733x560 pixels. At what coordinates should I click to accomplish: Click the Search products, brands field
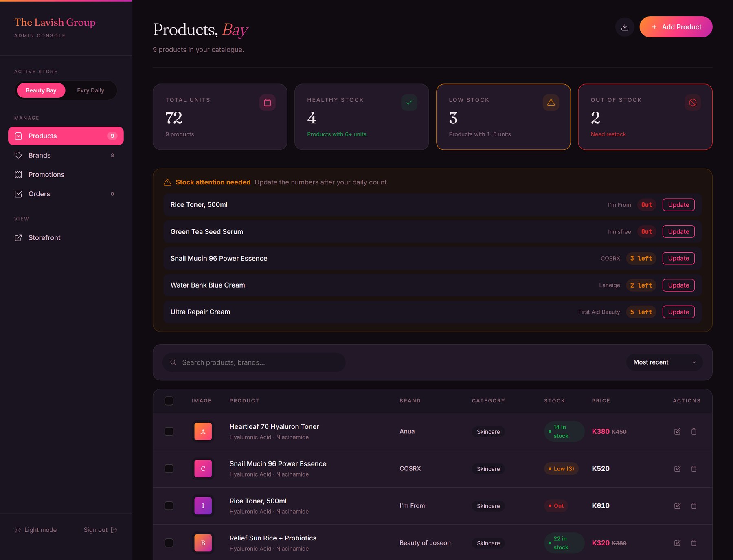pyautogui.click(x=254, y=362)
